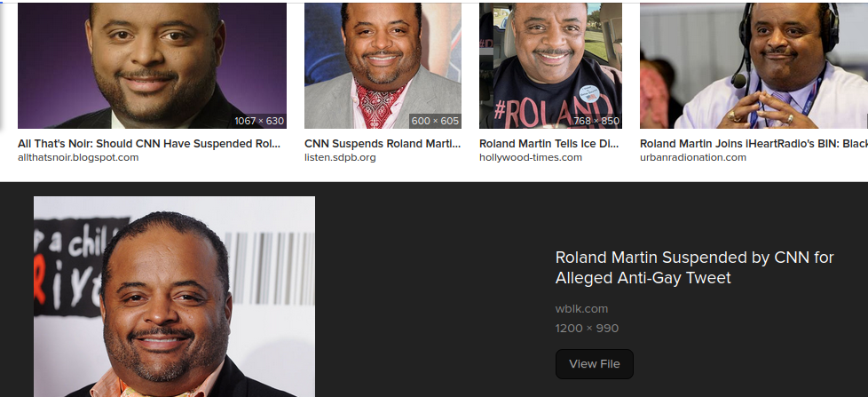Image resolution: width=868 pixels, height=397 pixels.
Task: Open the listen.sdpb.org result thumbnail
Action: click(383, 66)
